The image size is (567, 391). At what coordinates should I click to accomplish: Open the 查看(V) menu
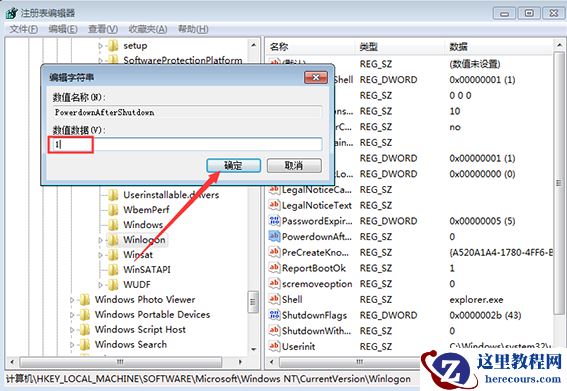click(x=103, y=29)
